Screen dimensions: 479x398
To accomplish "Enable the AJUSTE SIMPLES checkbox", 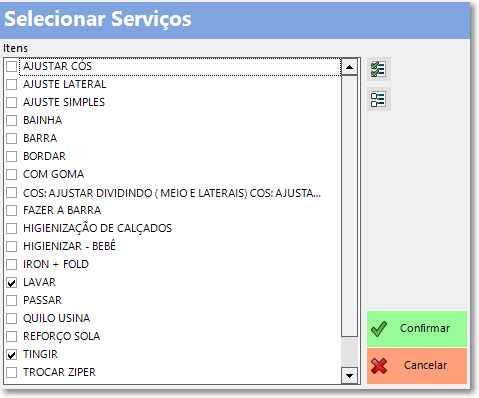I will coord(12,102).
